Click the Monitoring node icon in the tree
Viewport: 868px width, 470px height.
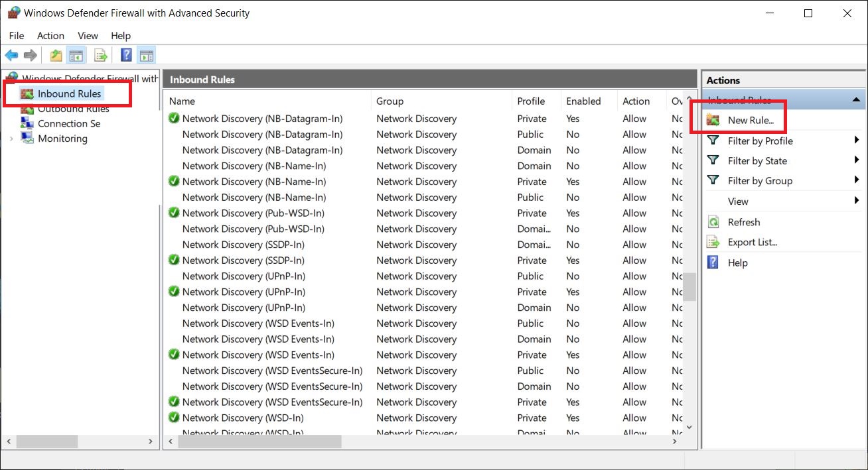tap(27, 139)
